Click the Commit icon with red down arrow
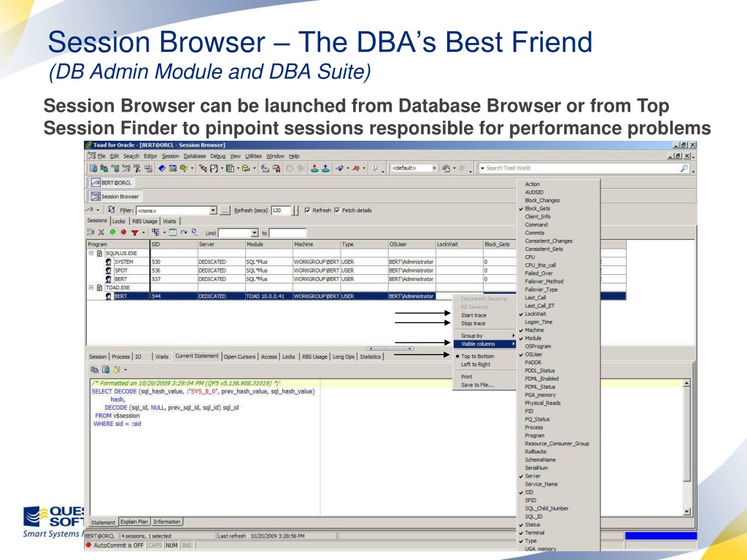 pos(314,168)
